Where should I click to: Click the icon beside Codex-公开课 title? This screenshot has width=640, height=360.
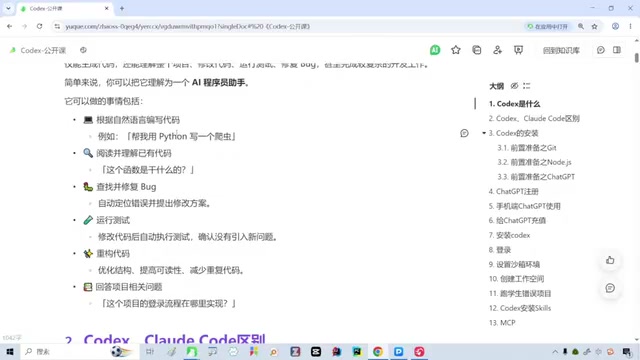coord(83,50)
